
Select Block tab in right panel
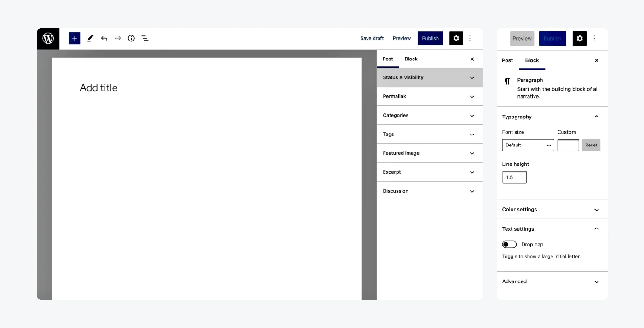click(x=532, y=60)
